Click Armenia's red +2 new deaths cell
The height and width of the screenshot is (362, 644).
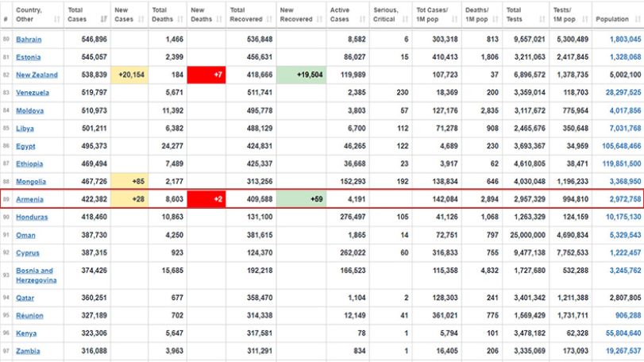[206, 199]
